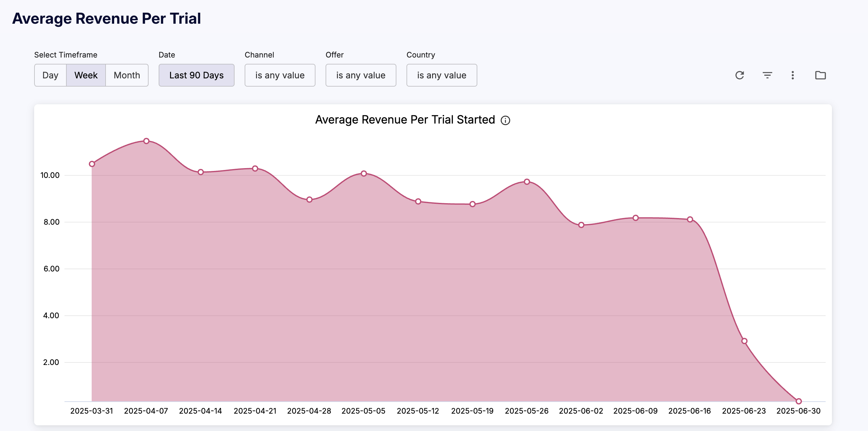Click the page heading Average Revenue Per Trial

tap(107, 18)
